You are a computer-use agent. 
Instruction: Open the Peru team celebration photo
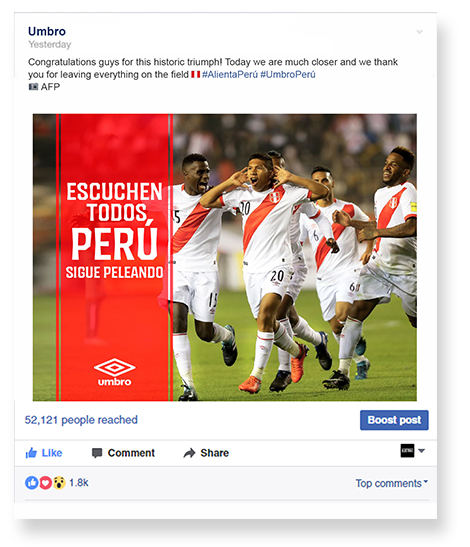click(x=225, y=257)
